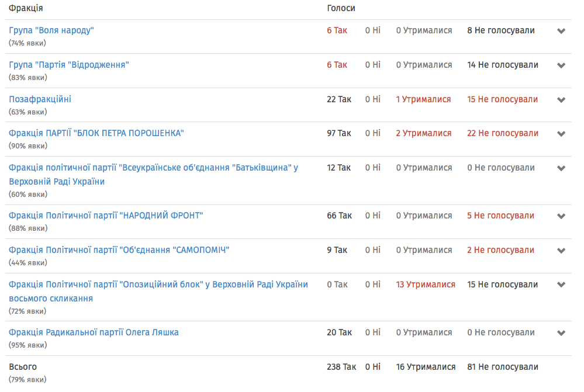Screen dimensions: 584x392
Task: Expand the САМОПОМІЧ faction row chevron
Action: point(561,251)
